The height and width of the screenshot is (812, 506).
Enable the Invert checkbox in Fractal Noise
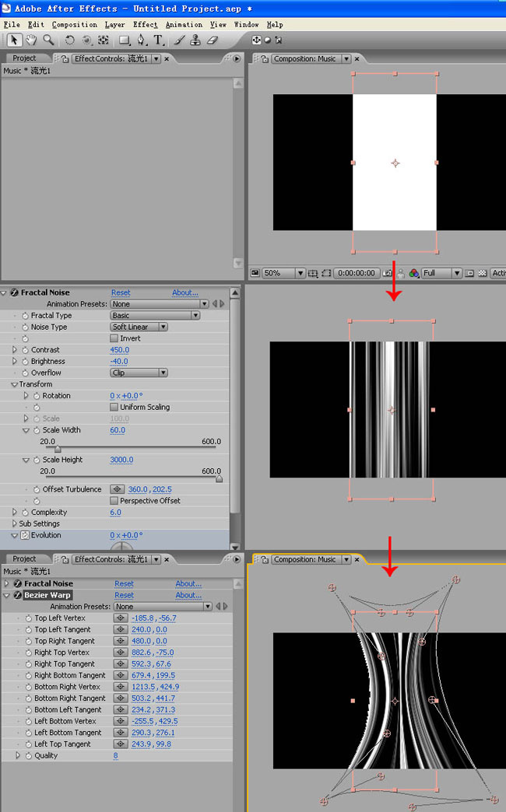click(x=114, y=339)
